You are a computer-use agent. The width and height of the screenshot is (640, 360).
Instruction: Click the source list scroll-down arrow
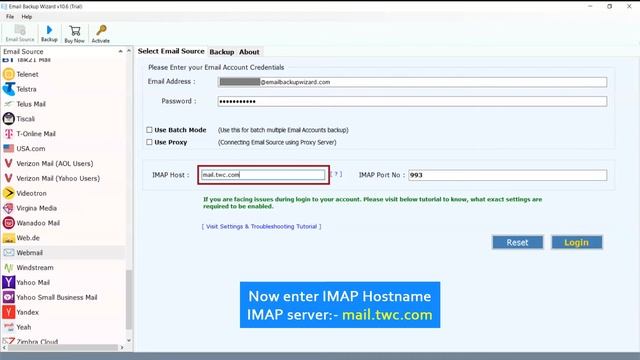[x=129, y=340]
